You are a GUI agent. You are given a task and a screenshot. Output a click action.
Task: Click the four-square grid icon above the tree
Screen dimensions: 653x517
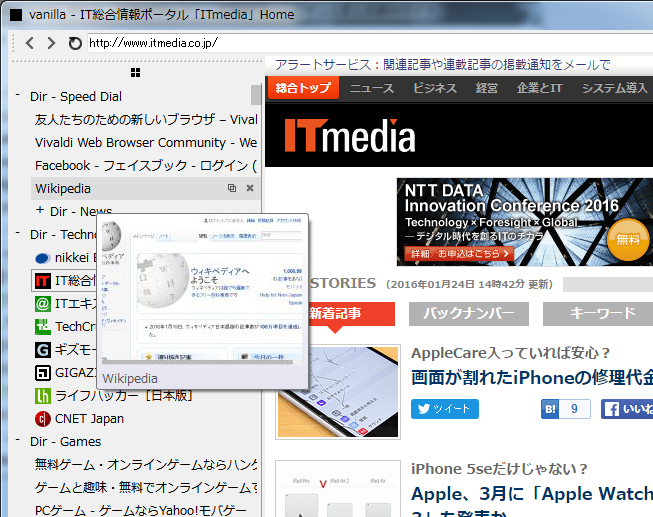point(135,72)
